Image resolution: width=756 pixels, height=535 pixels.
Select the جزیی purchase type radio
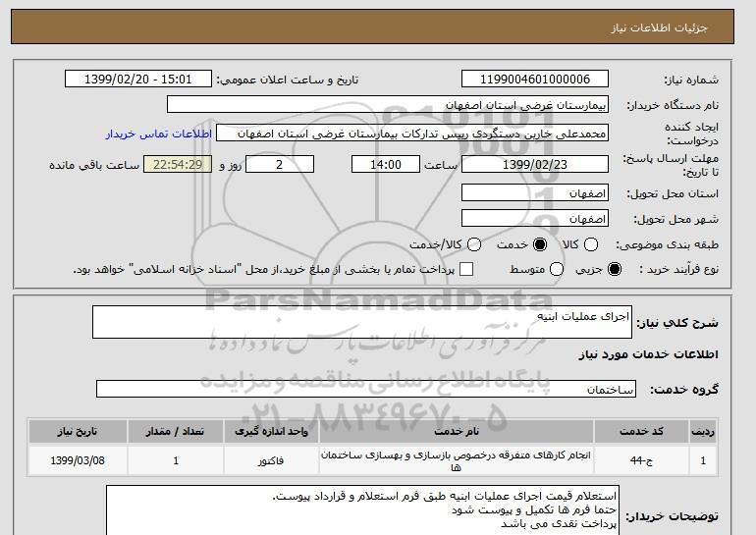coord(615,269)
